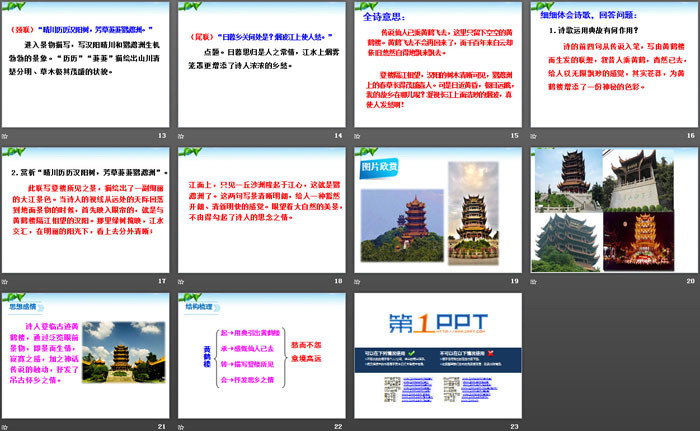Select slide 20 with four tower photos
Screen dimensions: 700x431
coord(615,211)
